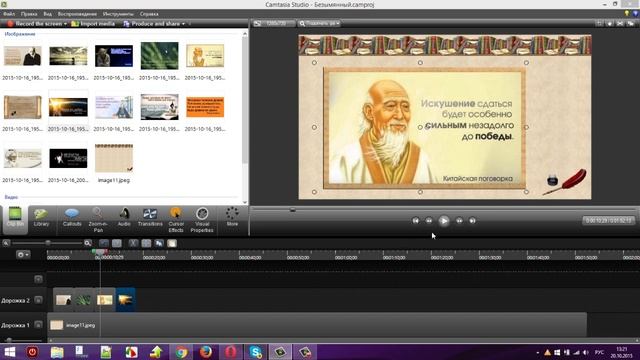Click Produce and share button
Image resolution: width=640 pixels, height=360 pixels.
[151, 24]
